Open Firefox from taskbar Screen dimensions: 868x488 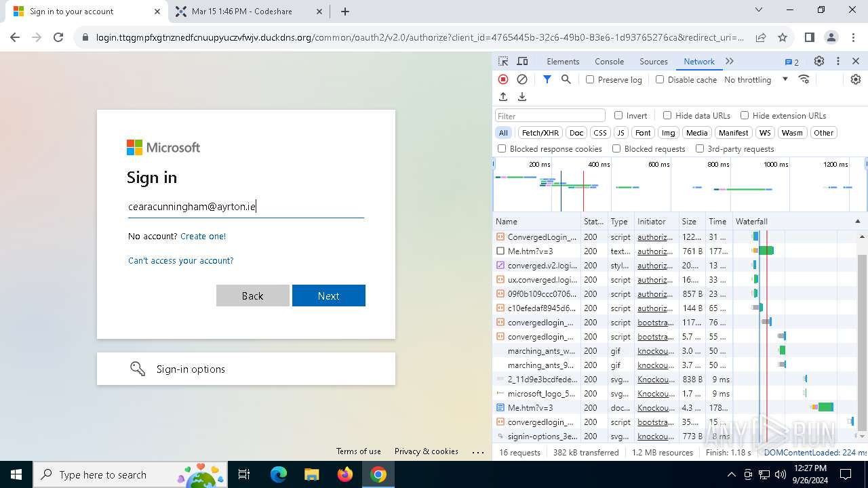(x=345, y=474)
